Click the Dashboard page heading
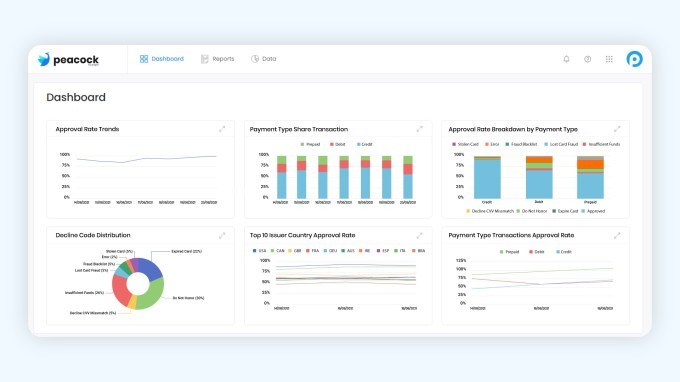This screenshot has height=382, width=680. coord(76,97)
